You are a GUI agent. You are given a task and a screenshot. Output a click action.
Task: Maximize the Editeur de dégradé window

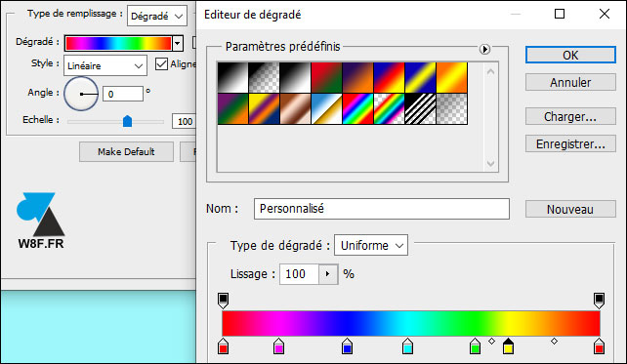[x=560, y=14]
